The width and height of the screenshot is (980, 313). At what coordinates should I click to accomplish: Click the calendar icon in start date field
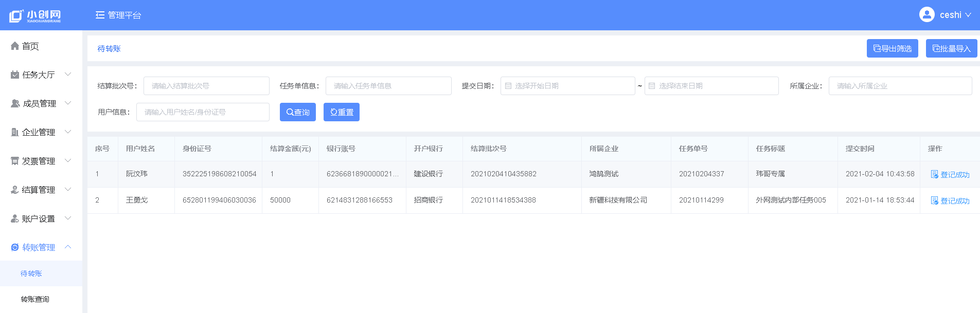[x=508, y=86]
